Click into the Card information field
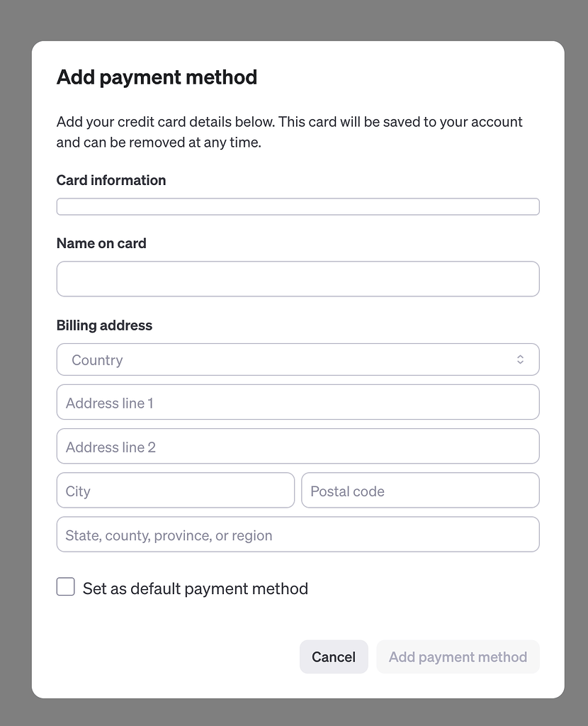 tap(298, 206)
